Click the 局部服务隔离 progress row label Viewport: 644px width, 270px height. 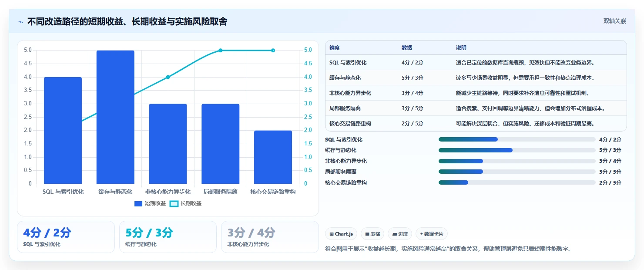pos(341,172)
